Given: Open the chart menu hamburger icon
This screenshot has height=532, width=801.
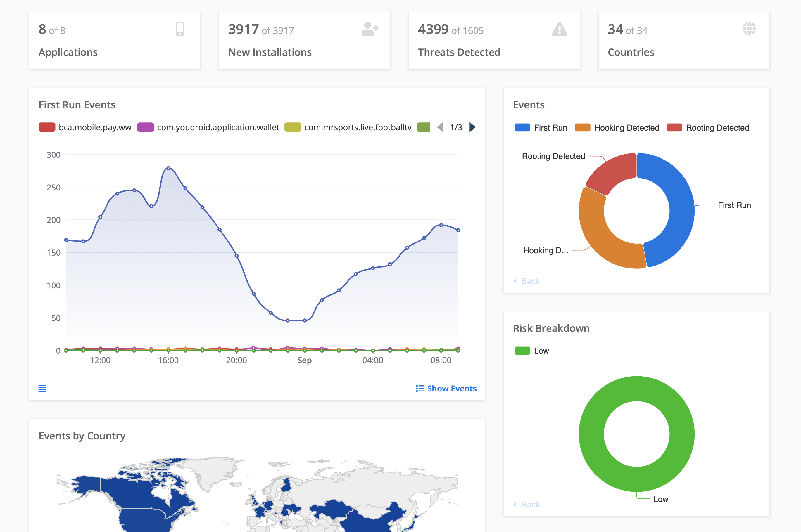Looking at the screenshot, I should point(42,389).
